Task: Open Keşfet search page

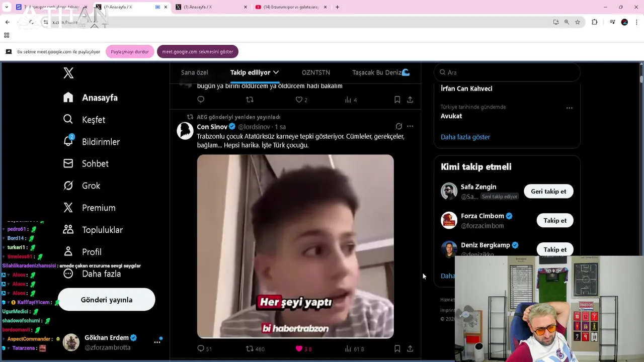Action: click(x=84, y=120)
